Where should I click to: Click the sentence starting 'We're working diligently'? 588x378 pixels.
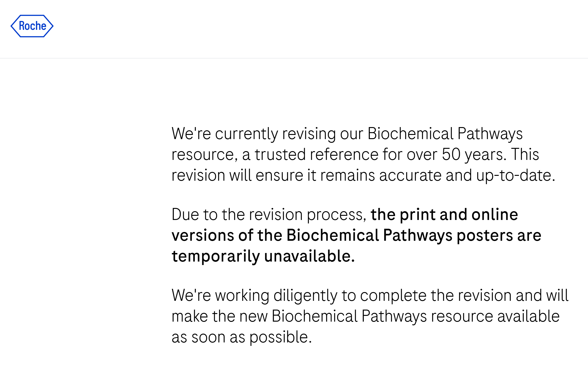click(x=370, y=316)
